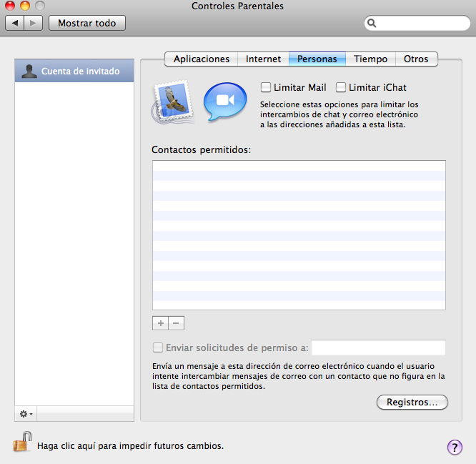Select the Tiempo tab
The image size is (476, 464).
(x=370, y=59)
